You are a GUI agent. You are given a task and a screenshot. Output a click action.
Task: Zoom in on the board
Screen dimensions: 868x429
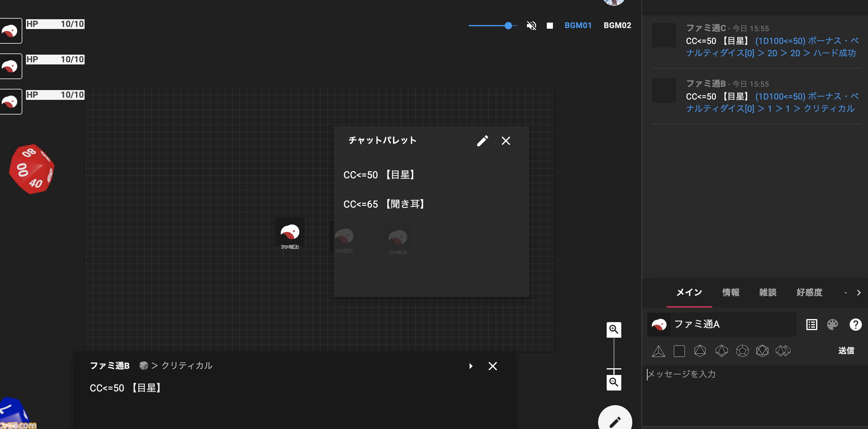614,329
